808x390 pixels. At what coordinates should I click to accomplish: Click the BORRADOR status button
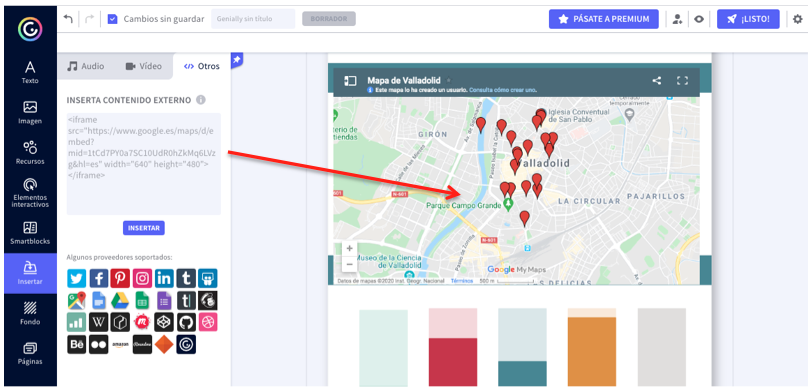[329, 19]
